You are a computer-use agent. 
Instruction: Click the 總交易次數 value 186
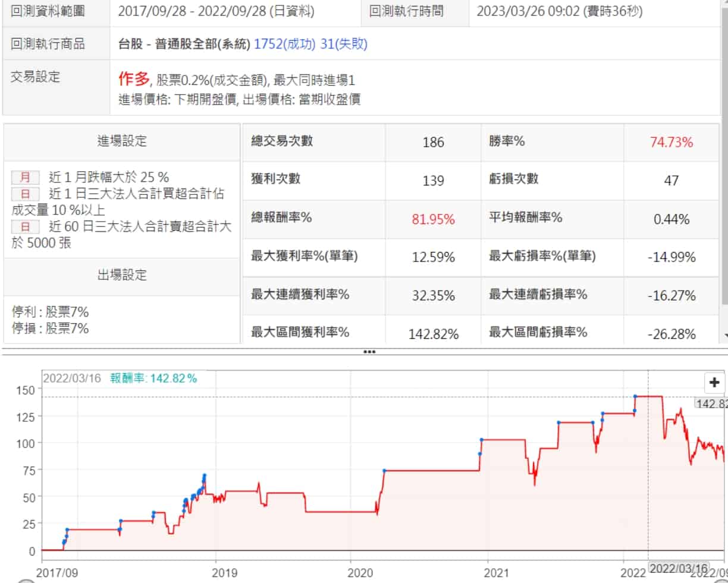tap(433, 142)
